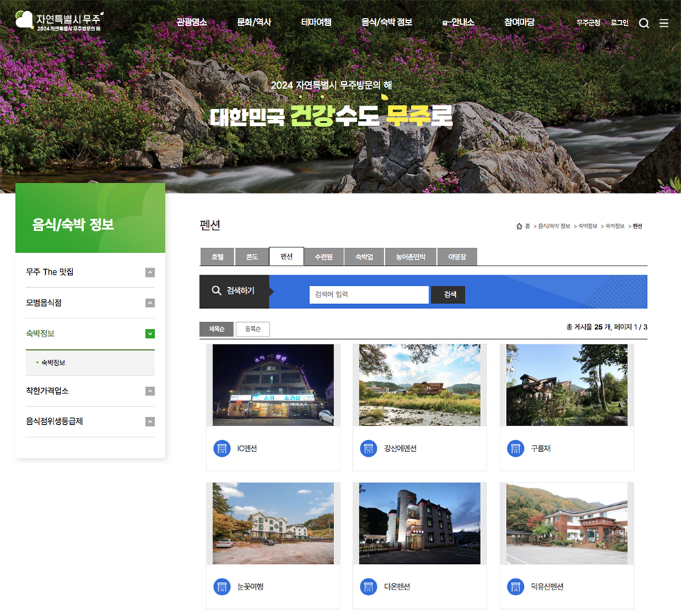Viewport: 681px width, 616px height.
Task: Collapse the 숙박정보 sidebar section
Action: pos(150,334)
